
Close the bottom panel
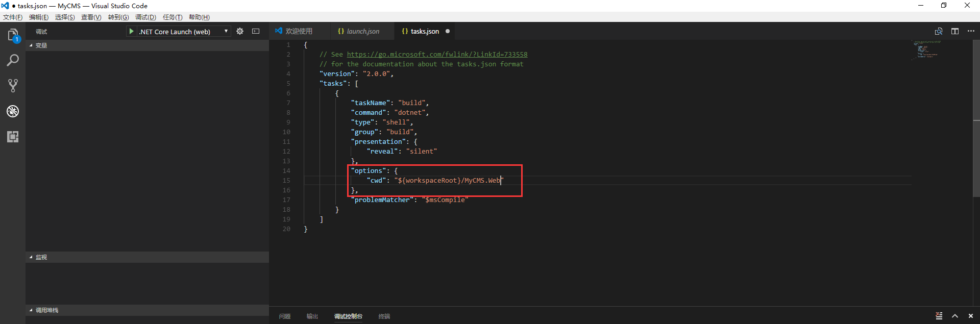pyautogui.click(x=971, y=316)
